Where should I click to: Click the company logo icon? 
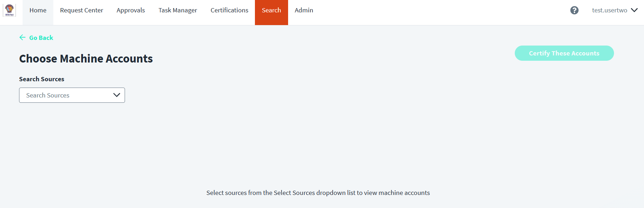click(10, 10)
